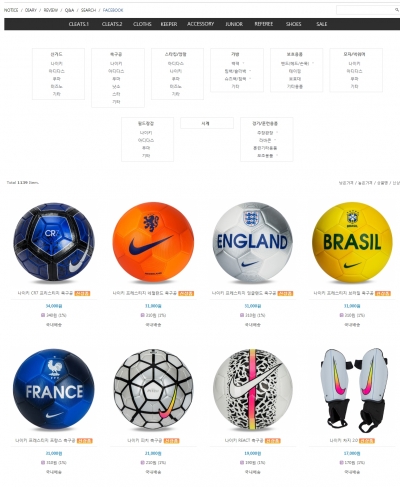Open the Q&A link
This screenshot has width=400, height=487.
point(69,10)
